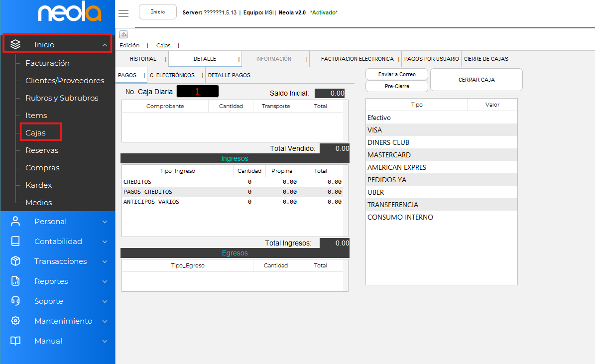The height and width of the screenshot is (364, 595).
Task: Click the No. Caja Diaria field
Action: (x=198, y=92)
